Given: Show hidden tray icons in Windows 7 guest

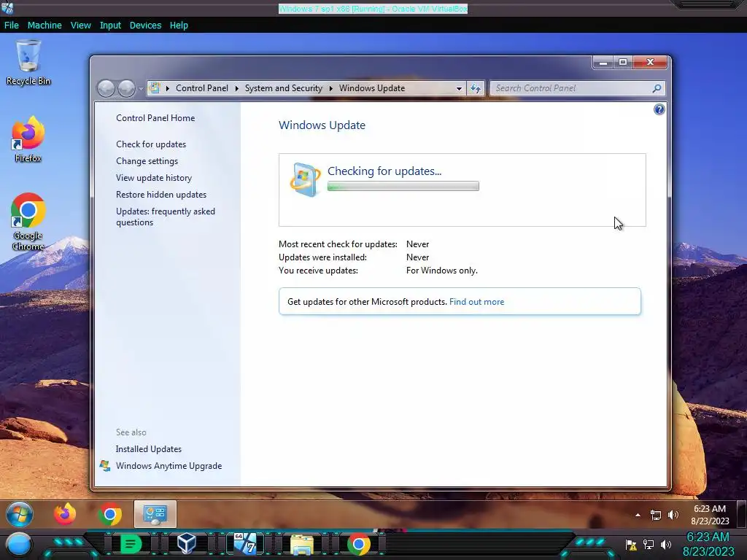Looking at the screenshot, I should click(638, 515).
